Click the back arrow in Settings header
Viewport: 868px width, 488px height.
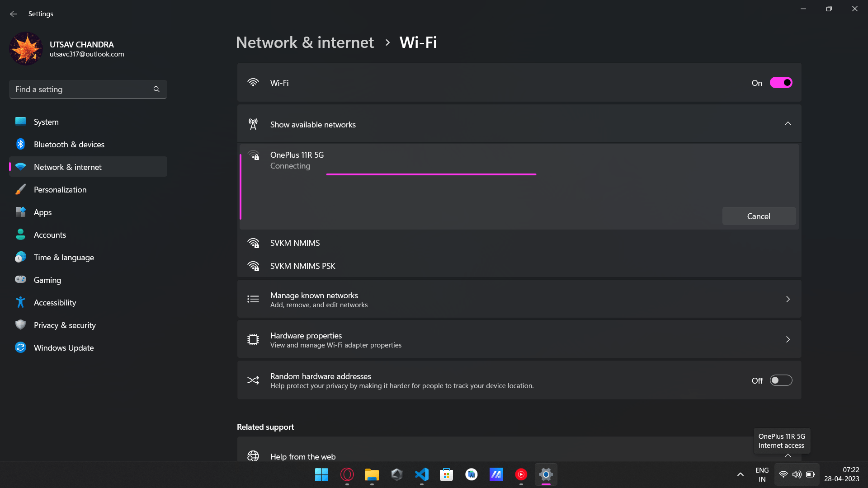pos(14,14)
